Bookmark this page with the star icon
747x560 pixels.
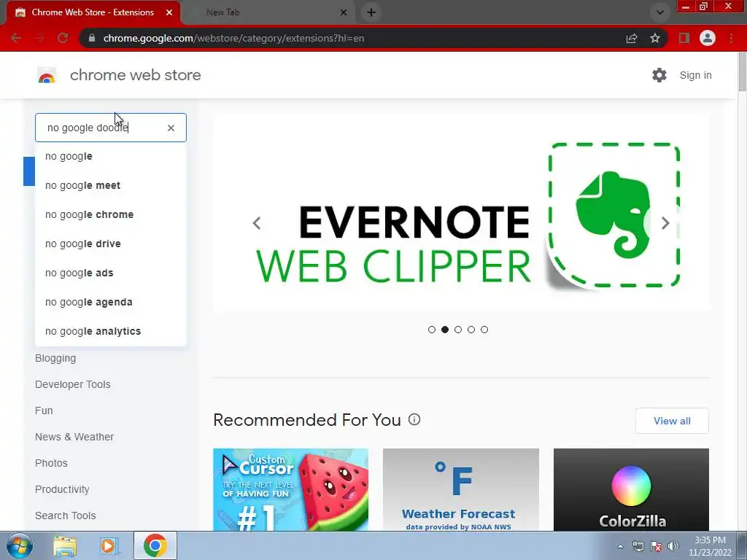[655, 38]
